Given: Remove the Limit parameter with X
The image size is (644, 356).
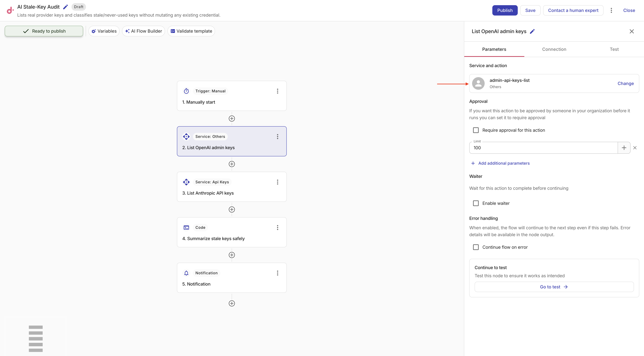Looking at the screenshot, I should (x=635, y=148).
